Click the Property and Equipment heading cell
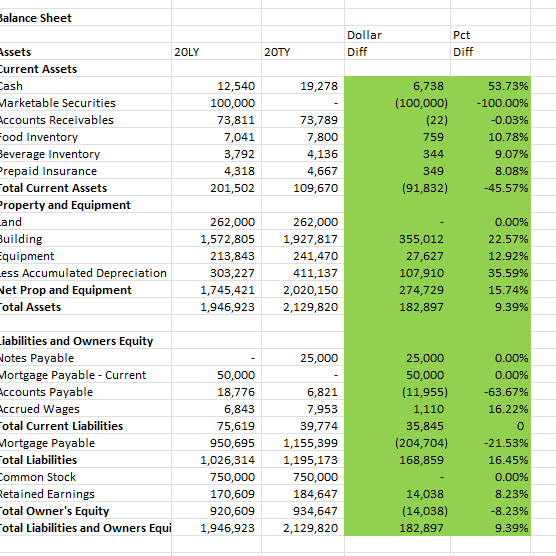Image resolution: width=556 pixels, height=556 pixels. (x=85, y=205)
